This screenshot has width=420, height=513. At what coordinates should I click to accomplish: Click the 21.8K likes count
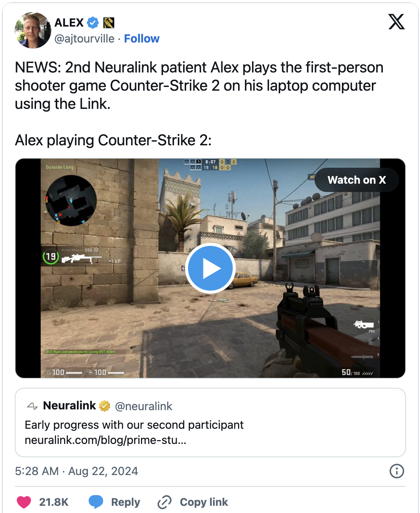pos(54,502)
